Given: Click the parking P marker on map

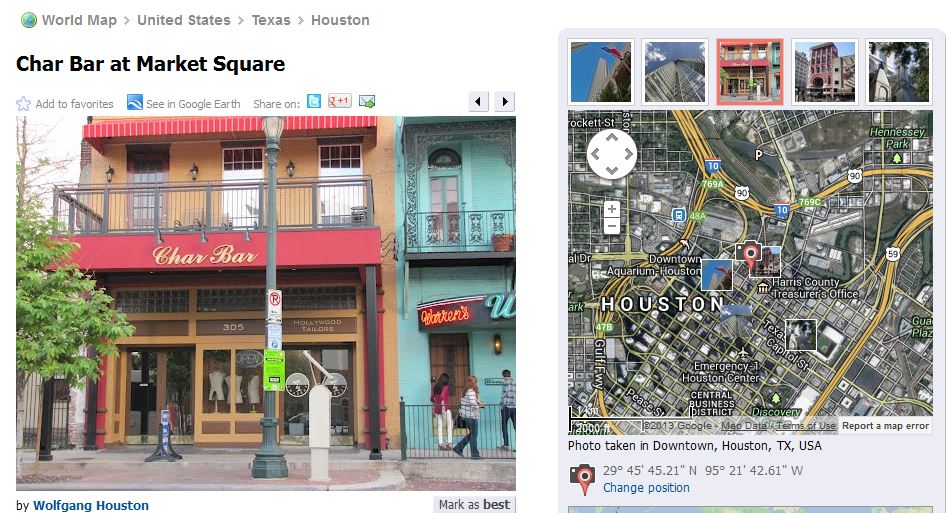Looking at the screenshot, I should 758,155.
